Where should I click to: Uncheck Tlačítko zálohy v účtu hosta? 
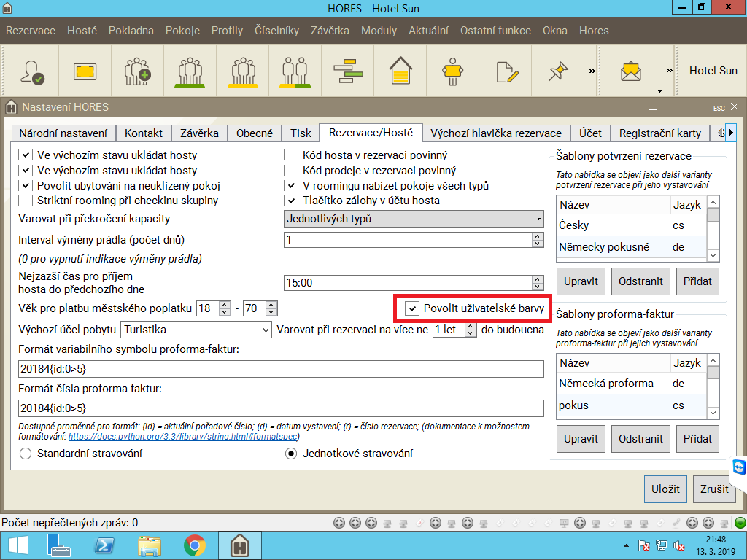click(292, 201)
